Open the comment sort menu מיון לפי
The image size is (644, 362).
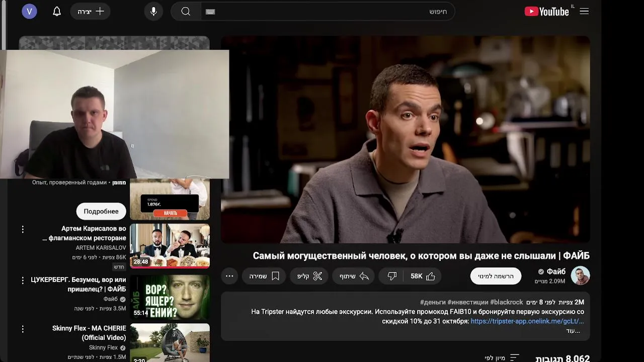tap(502, 358)
